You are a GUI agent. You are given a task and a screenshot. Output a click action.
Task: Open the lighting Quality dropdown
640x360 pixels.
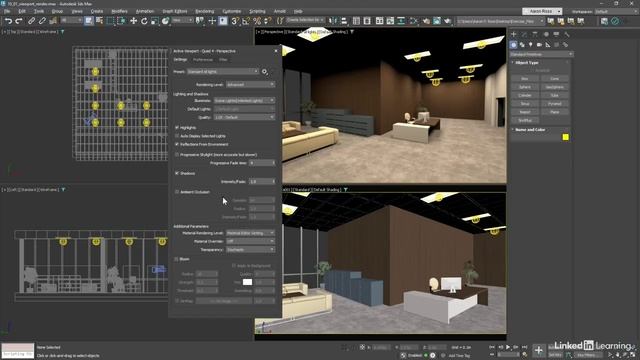[244, 117]
